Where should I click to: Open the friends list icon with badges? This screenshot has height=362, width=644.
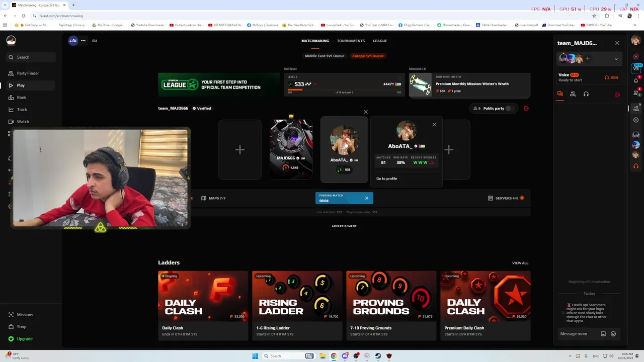click(x=636, y=92)
